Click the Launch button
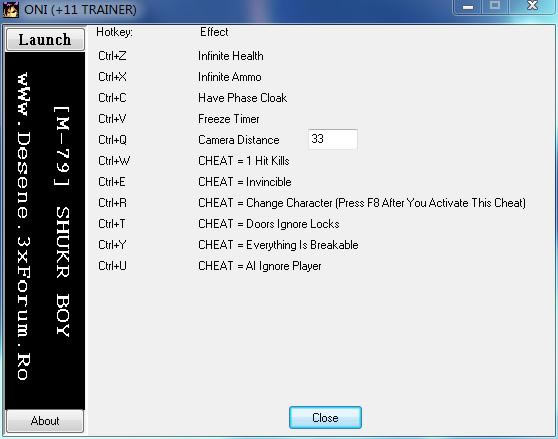This screenshot has width=558, height=439. coord(45,39)
